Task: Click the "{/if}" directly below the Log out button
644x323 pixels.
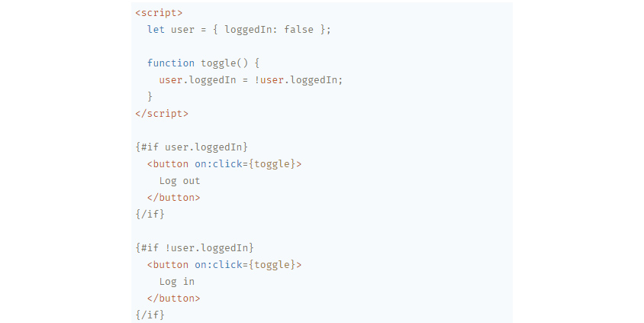Action: point(150,214)
